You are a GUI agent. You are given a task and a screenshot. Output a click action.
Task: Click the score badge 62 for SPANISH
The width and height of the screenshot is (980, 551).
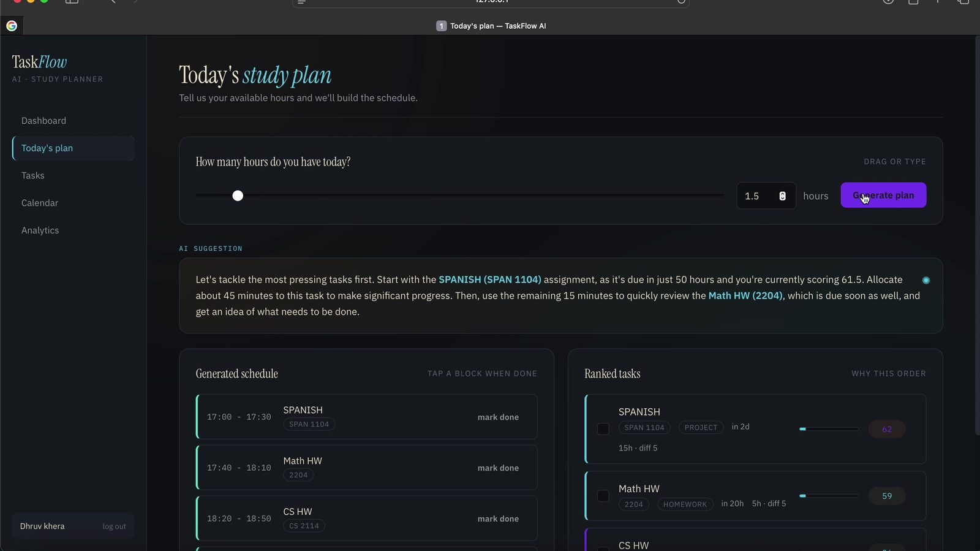pos(887,429)
